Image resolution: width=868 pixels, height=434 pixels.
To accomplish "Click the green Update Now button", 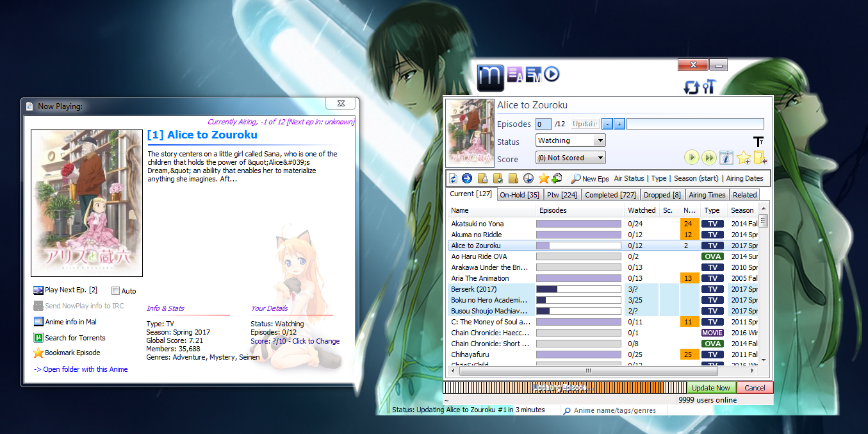I will coord(710,388).
